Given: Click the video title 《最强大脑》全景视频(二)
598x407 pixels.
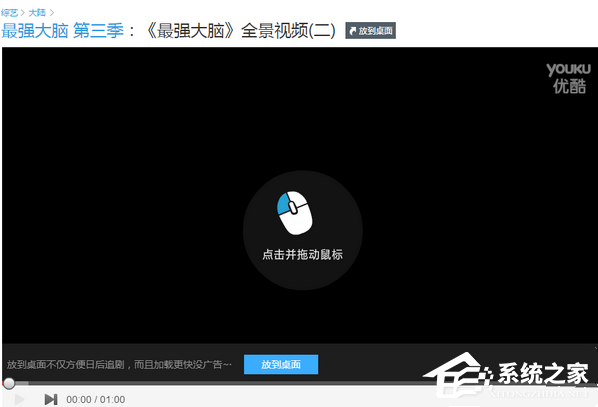Looking at the screenshot, I should pyautogui.click(x=240, y=31).
